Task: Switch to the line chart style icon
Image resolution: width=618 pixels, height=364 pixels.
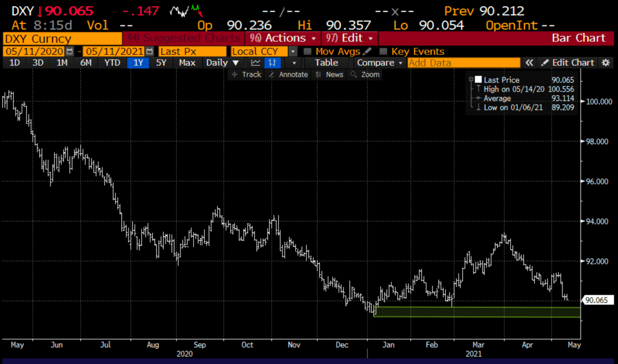Action: (256, 63)
